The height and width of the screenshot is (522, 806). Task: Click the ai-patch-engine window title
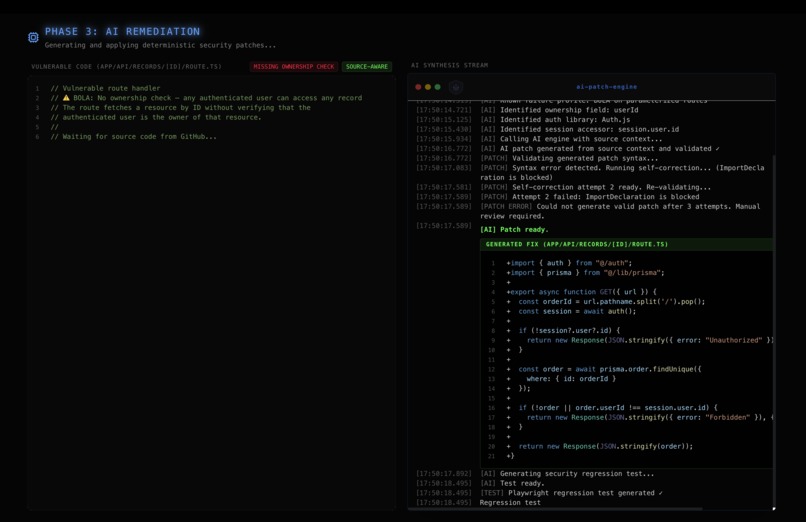pyautogui.click(x=607, y=87)
